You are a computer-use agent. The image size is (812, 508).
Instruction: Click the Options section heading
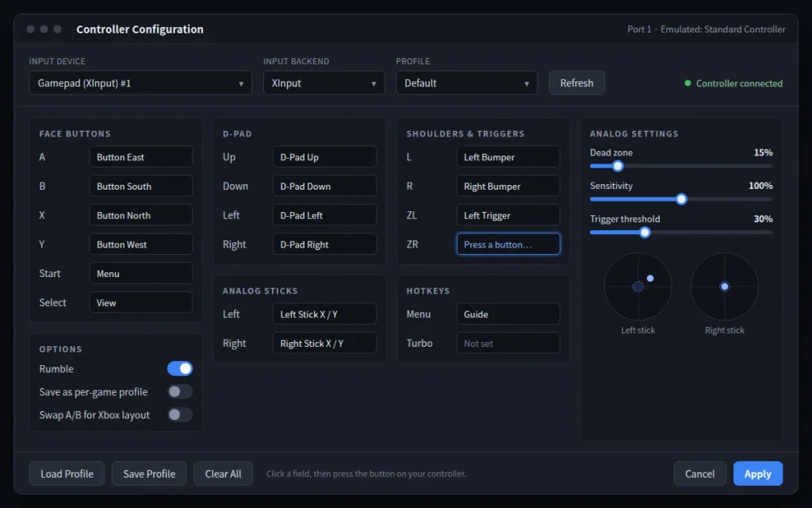pyautogui.click(x=60, y=349)
